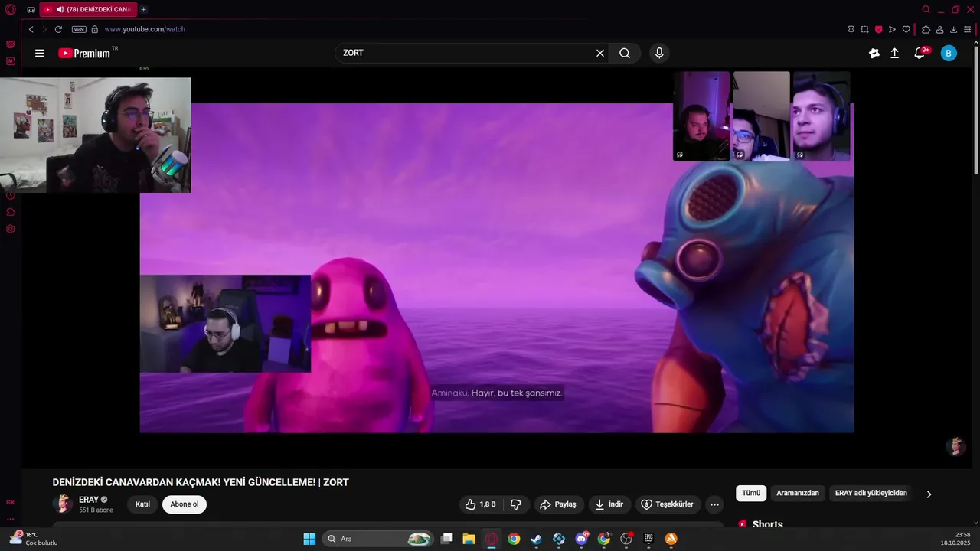Open more actions three-dot menu
980x551 pixels.
tap(714, 504)
